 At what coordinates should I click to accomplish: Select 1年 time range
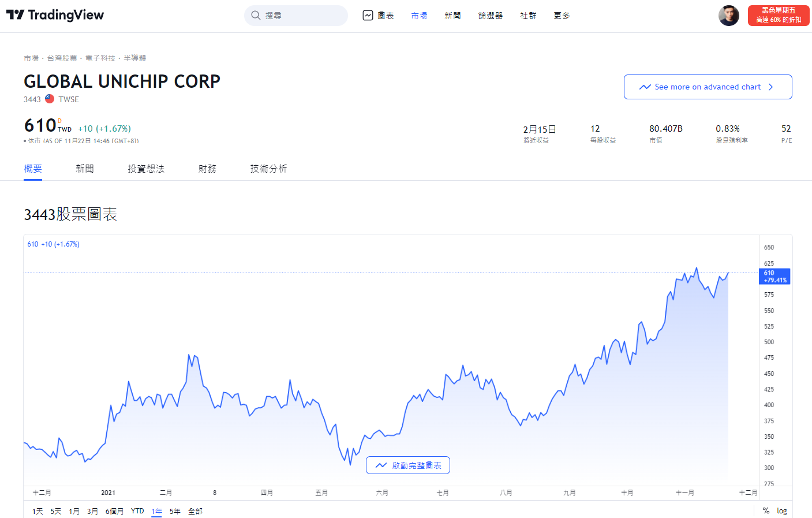click(x=157, y=511)
